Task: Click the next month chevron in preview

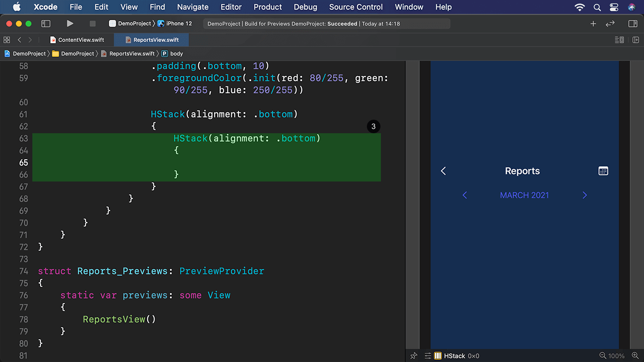Action: (x=585, y=195)
